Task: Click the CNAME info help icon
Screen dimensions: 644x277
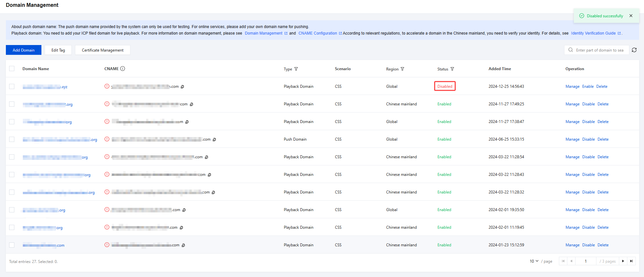Action: (x=123, y=69)
